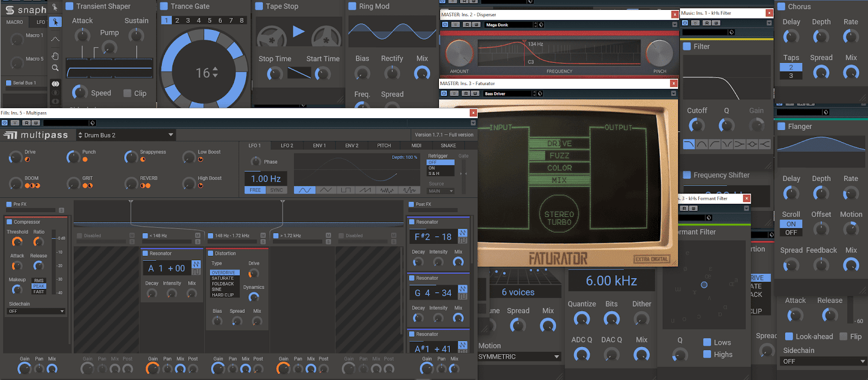Switch to the LFO 2 tab
Viewport: 868px width, 380px height.
pyautogui.click(x=287, y=145)
